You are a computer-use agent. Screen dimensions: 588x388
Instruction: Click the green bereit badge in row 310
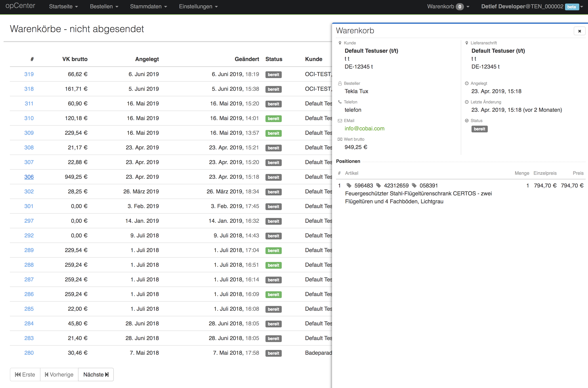click(273, 119)
